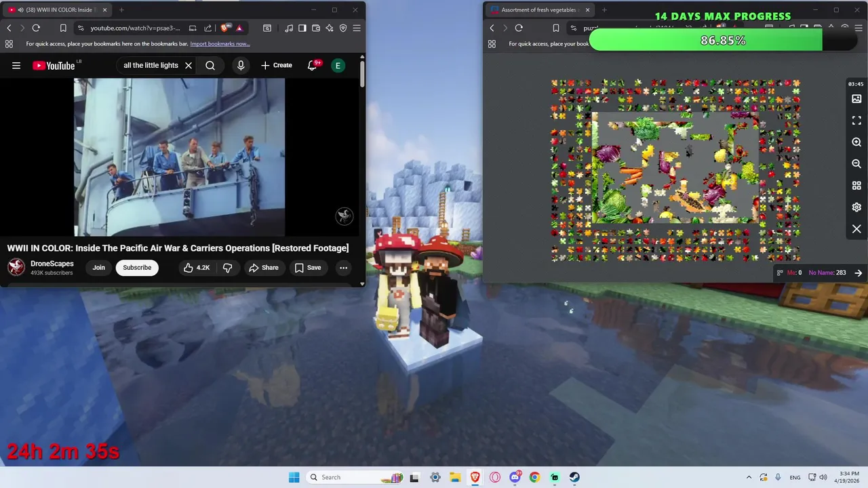
Task: Open YouTube notifications bell
Action: (x=313, y=66)
